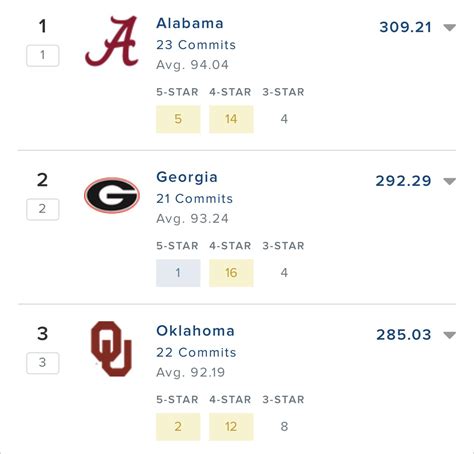Click the Georgia G logo

click(112, 195)
